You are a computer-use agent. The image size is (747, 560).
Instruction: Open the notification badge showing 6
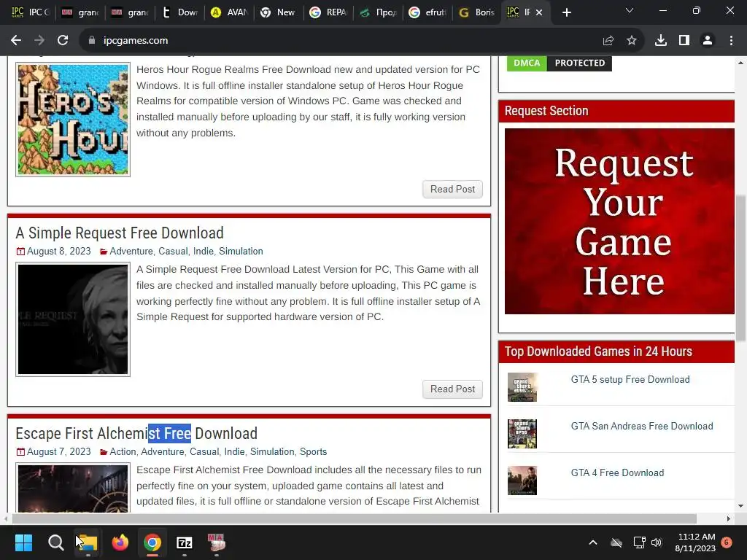(727, 542)
